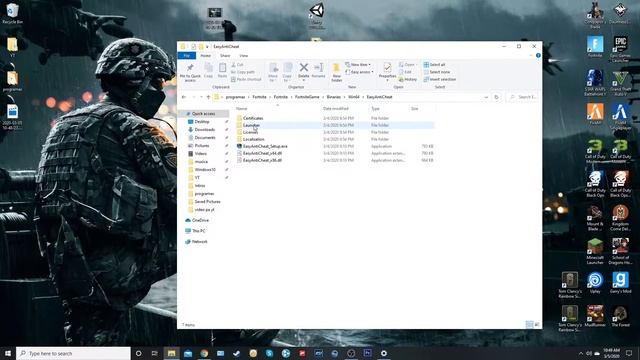
Task: Open the File ribbon tab
Action: tap(187, 56)
